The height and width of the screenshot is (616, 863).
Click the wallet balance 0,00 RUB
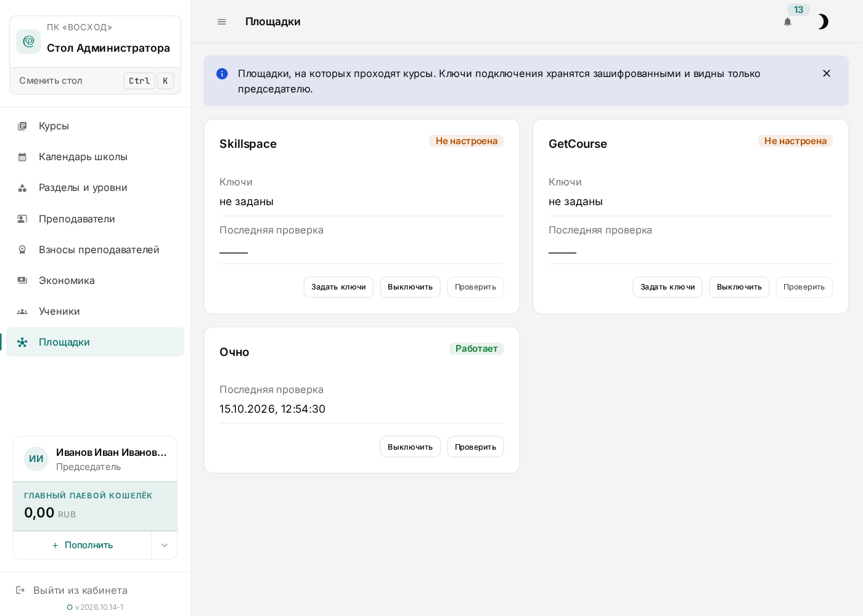[50, 513]
